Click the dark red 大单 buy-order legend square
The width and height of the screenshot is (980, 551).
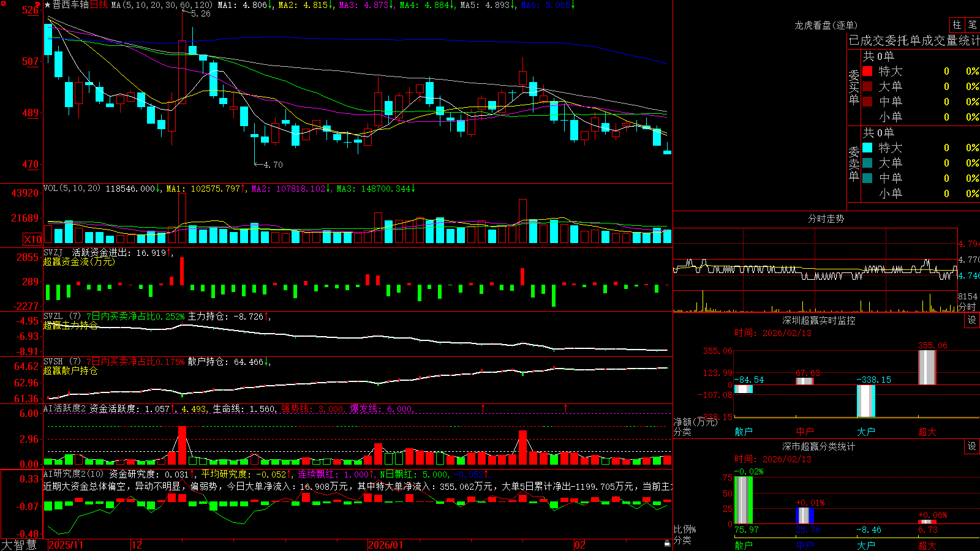click(867, 86)
